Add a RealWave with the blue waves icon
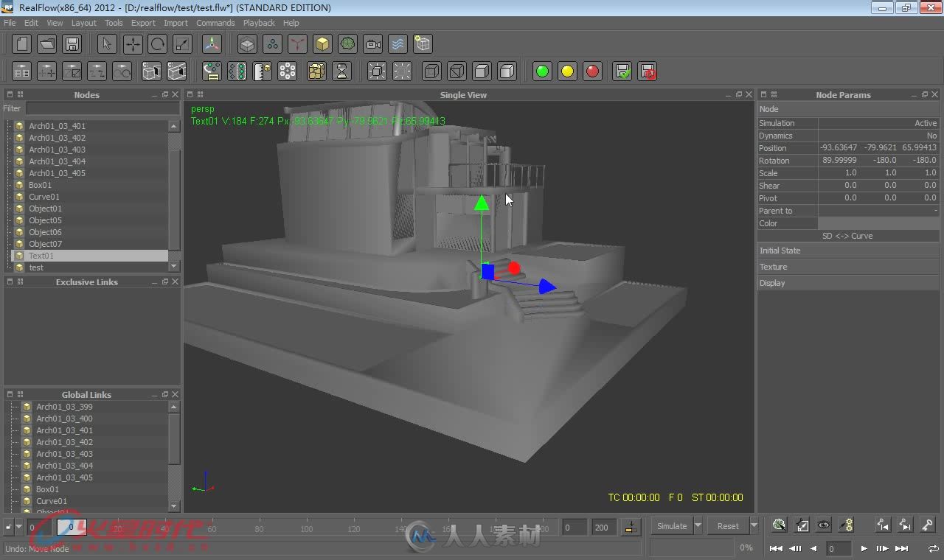This screenshot has width=944, height=560. [x=398, y=44]
